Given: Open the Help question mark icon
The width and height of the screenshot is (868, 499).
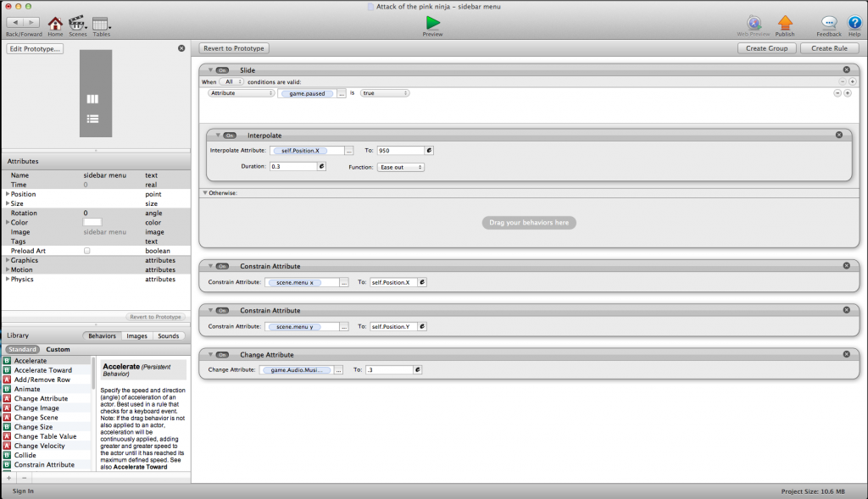Looking at the screenshot, I should (854, 23).
